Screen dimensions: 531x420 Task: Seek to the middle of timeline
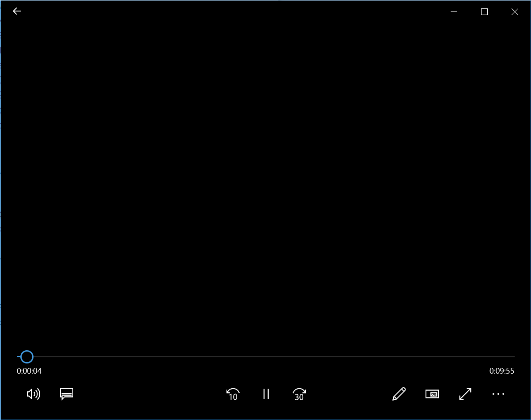[x=266, y=356]
